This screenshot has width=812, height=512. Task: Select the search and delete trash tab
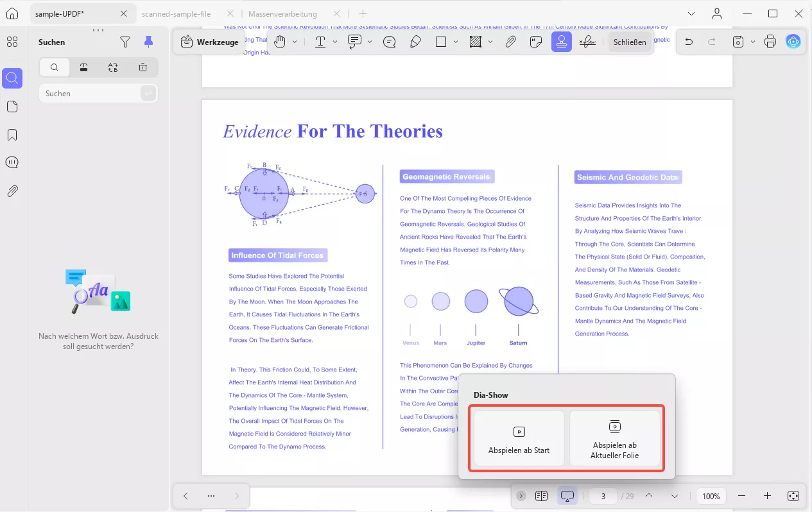(143, 67)
